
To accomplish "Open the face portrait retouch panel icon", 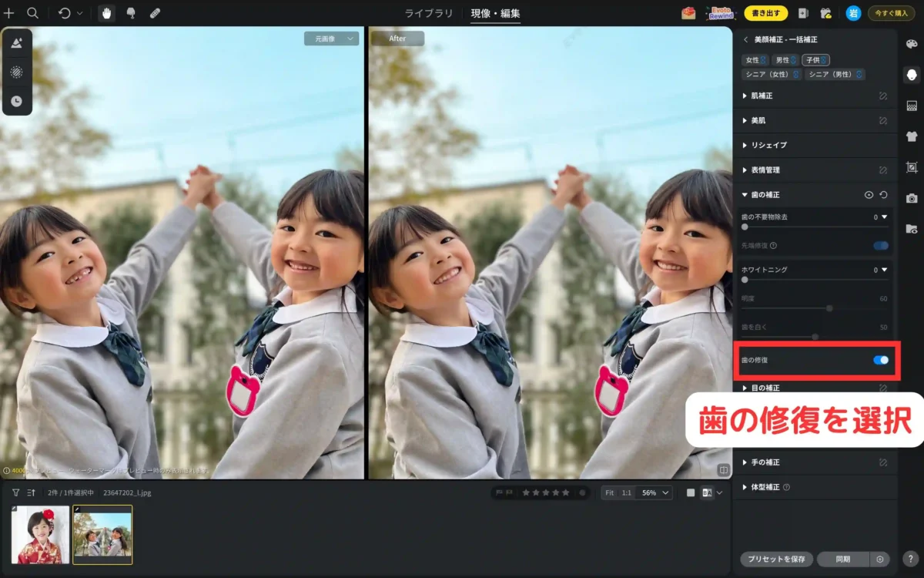I will [912, 75].
